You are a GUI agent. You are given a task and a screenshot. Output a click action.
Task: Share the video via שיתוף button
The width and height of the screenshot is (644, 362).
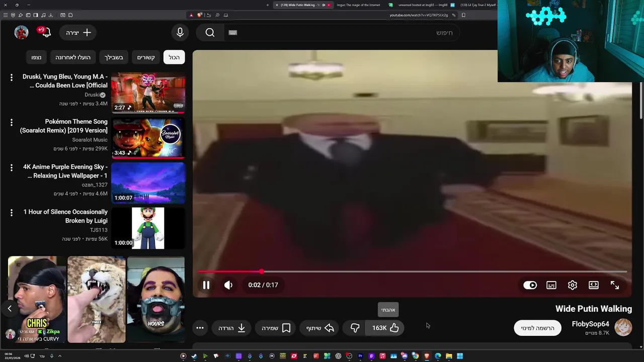pos(320,328)
